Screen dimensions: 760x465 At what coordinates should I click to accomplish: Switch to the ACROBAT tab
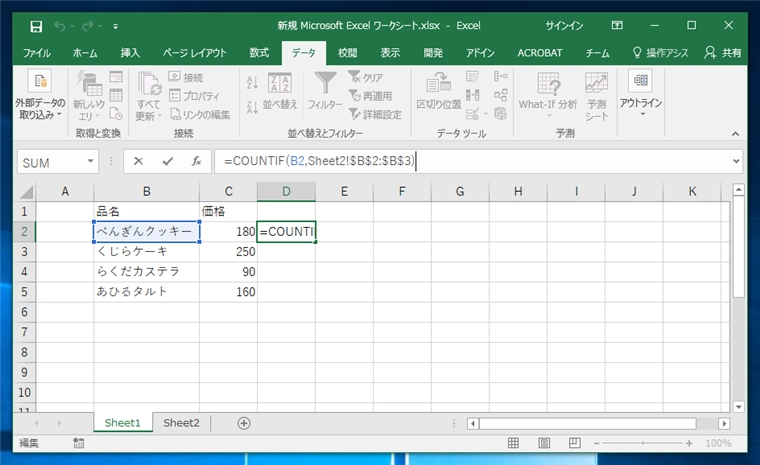point(539,53)
